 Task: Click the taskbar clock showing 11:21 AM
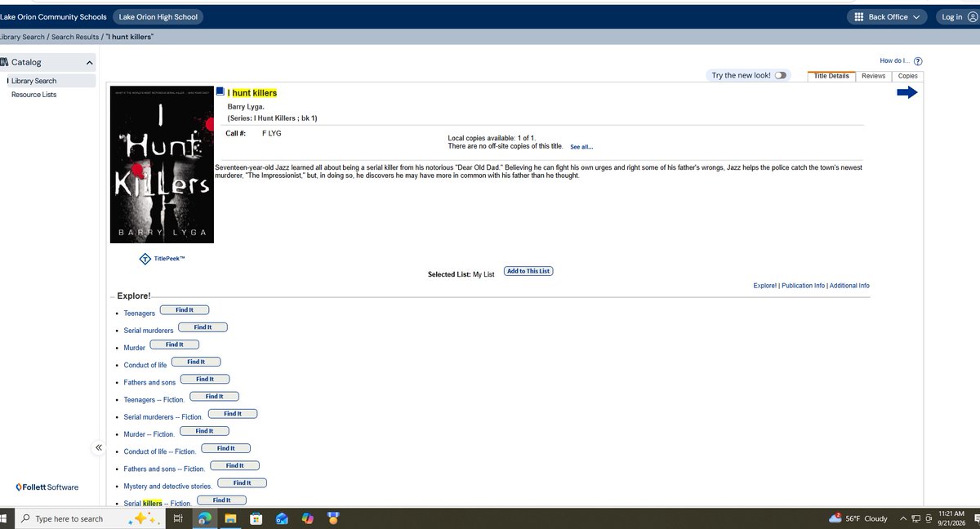coord(952,518)
